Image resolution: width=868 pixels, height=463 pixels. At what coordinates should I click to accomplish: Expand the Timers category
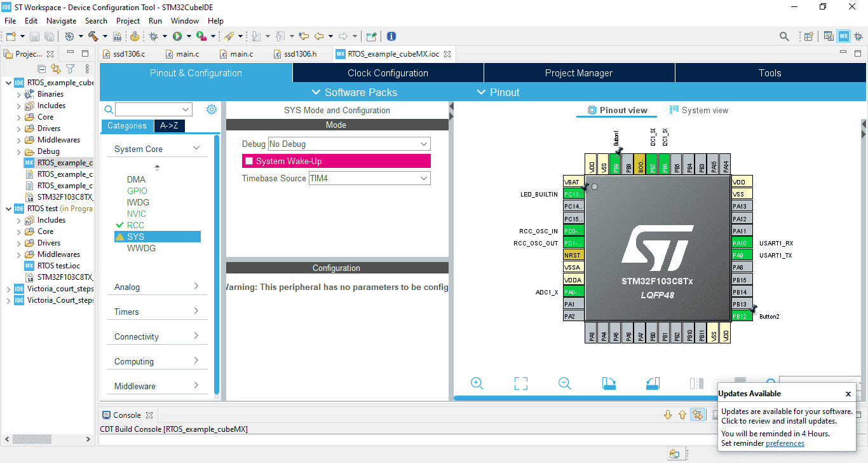[x=157, y=312]
